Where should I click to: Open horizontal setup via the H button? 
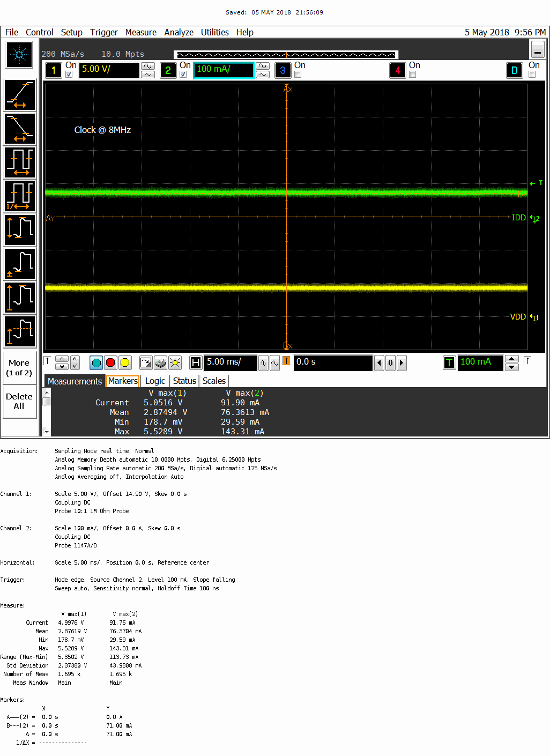(x=196, y=363)
